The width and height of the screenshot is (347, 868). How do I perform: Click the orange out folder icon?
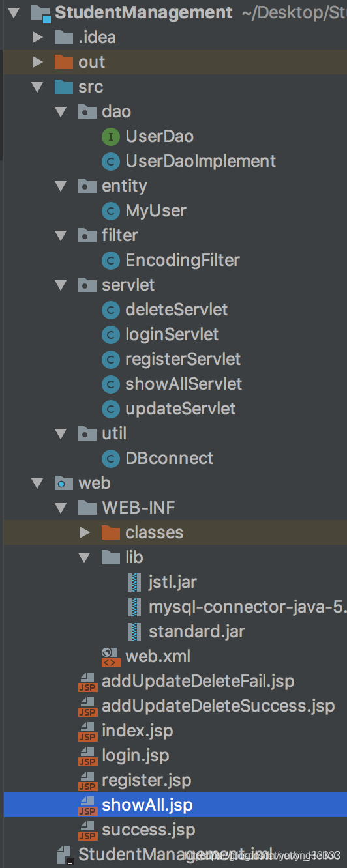tap(64, 62)
